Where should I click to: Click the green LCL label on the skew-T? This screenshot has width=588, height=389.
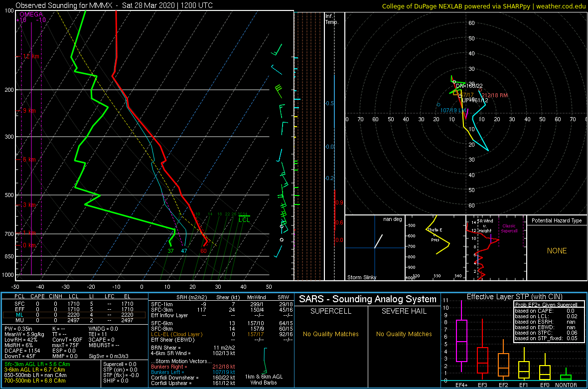point(244,219)
